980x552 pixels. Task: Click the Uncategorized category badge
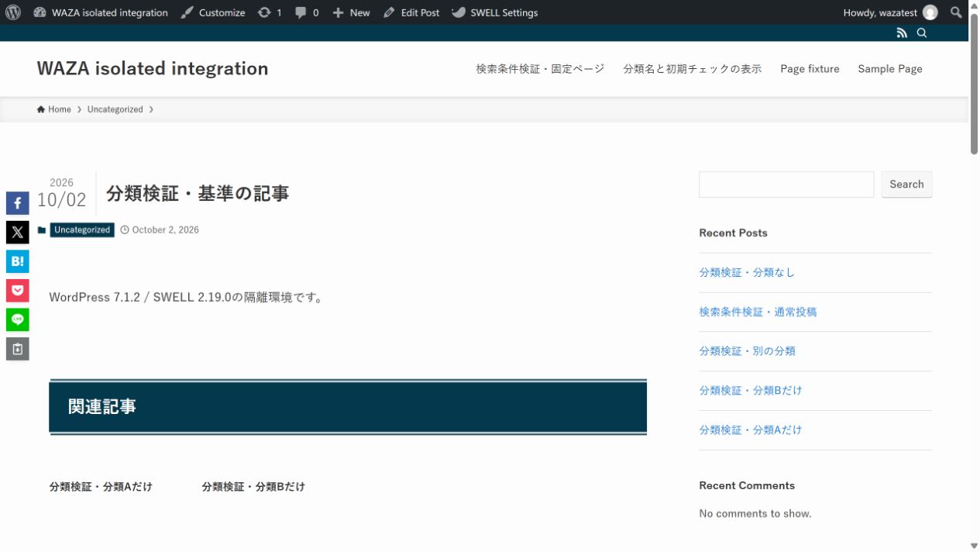click(82, 229)
